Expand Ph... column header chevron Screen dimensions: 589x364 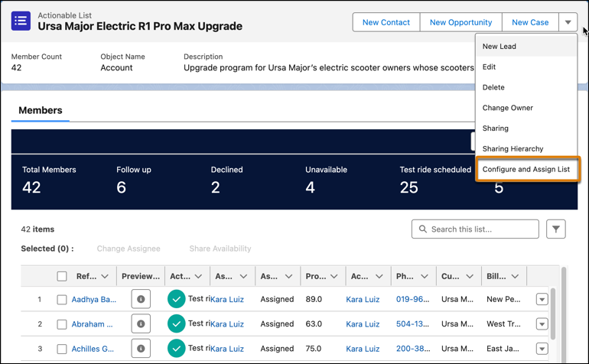pyautogui.click(x=425, y=277)
